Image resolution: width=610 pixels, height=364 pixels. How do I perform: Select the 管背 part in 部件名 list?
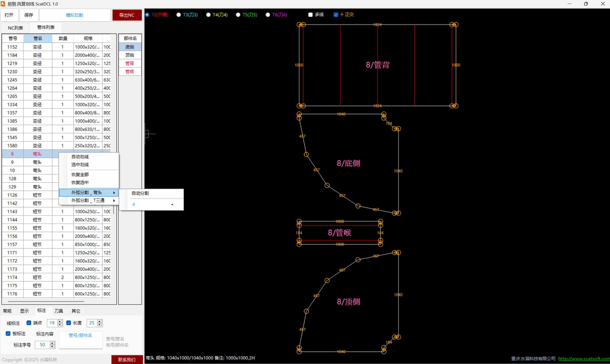click(130, 63)
